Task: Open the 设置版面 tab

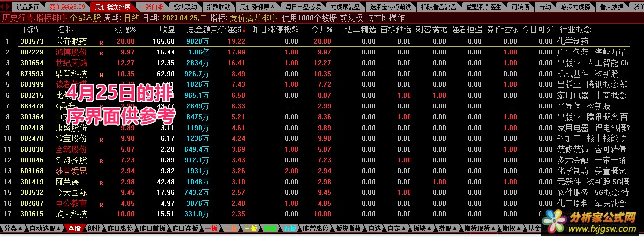Action: pyautogui.click(x=28, y=7)
